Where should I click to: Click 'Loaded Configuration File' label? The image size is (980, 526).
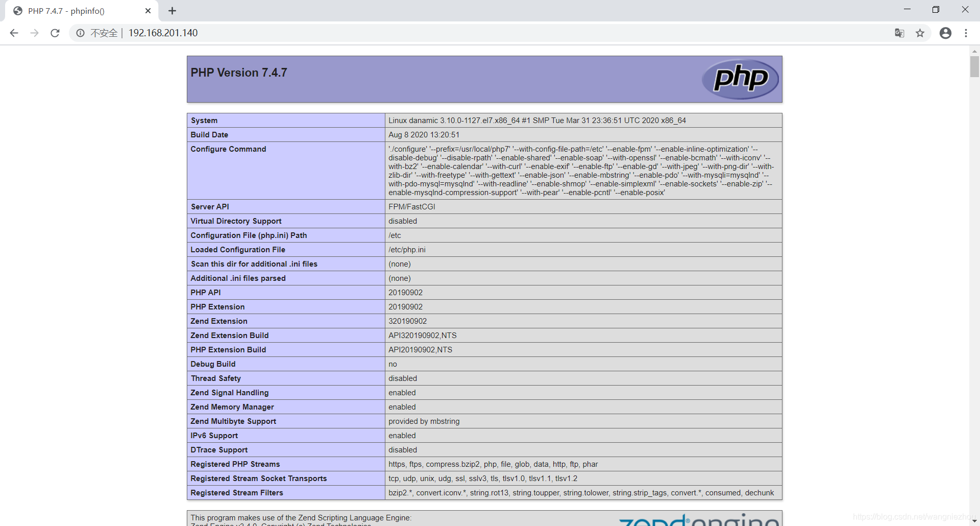(238, 250)
